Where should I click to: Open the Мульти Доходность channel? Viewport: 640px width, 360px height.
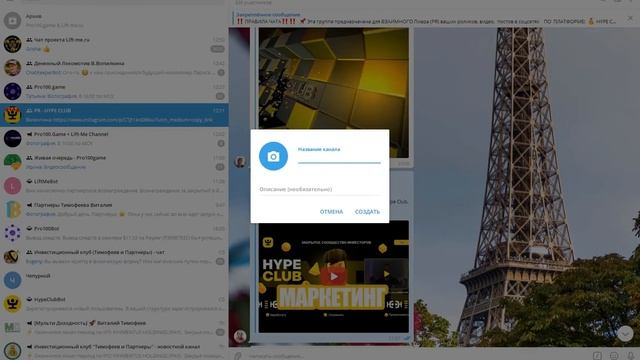tap(114, 327)
